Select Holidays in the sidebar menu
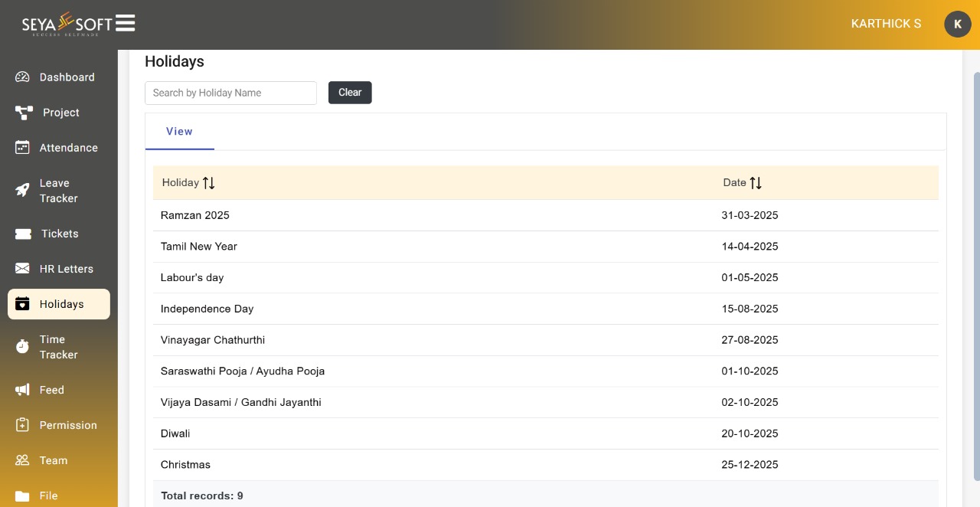This screenshot has width=980, height=507. coord(59,304)
